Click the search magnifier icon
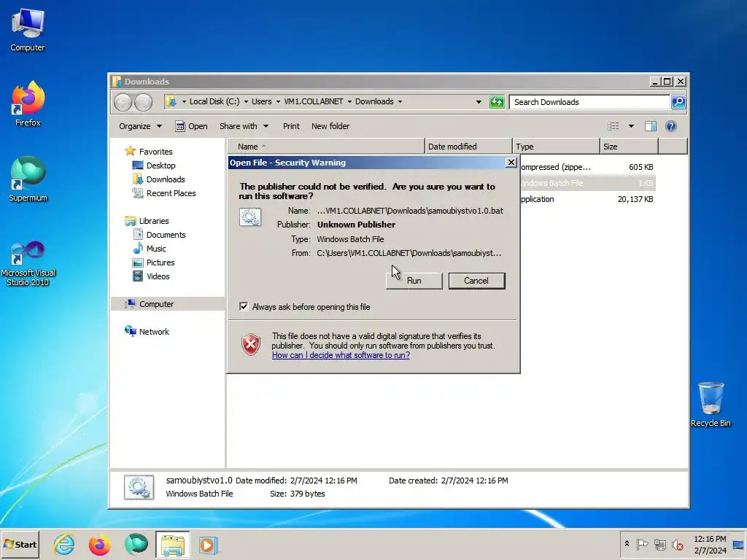The width and height of the screenshot is (747, 560). pyautogui.click(x=678, y=102)
